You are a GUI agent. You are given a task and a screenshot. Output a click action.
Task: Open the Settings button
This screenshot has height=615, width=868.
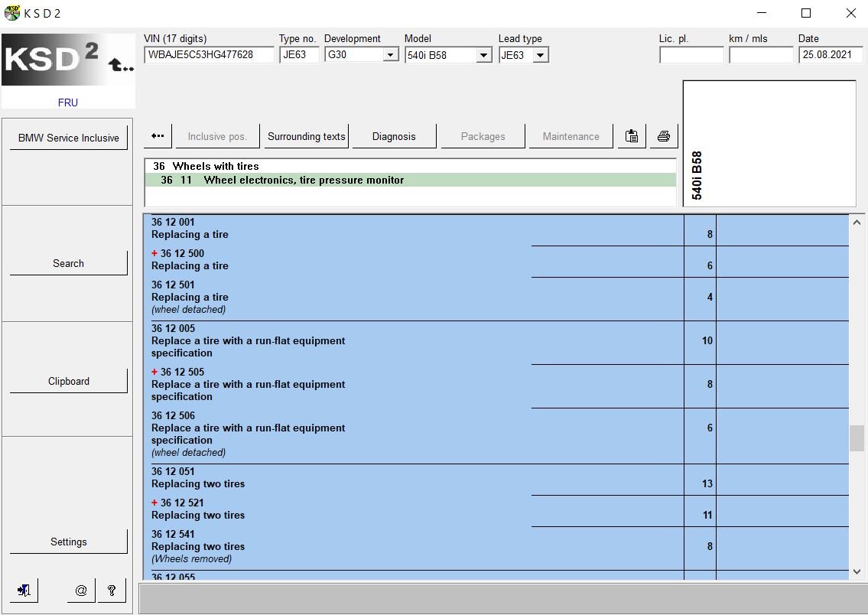click(69, 542)
